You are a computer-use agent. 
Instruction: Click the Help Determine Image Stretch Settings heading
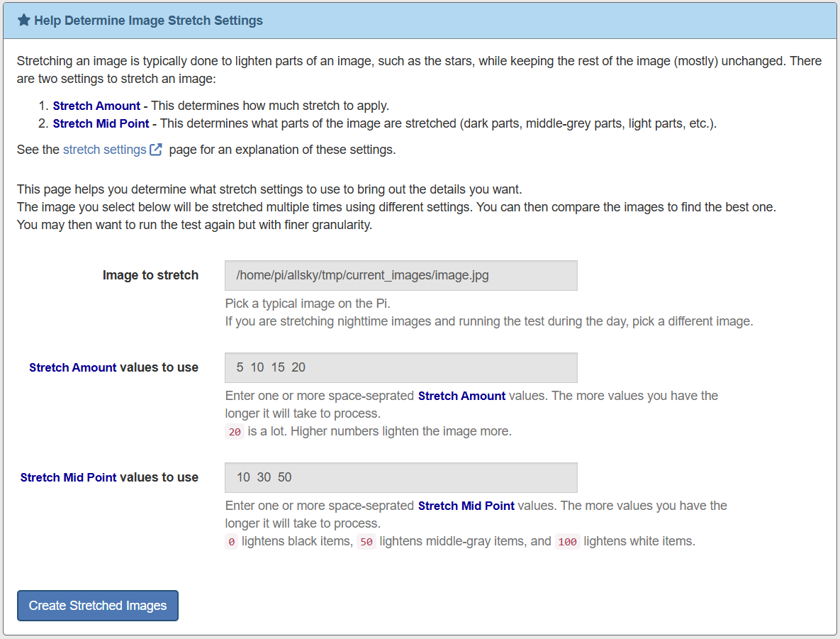[x=148, y=21]
